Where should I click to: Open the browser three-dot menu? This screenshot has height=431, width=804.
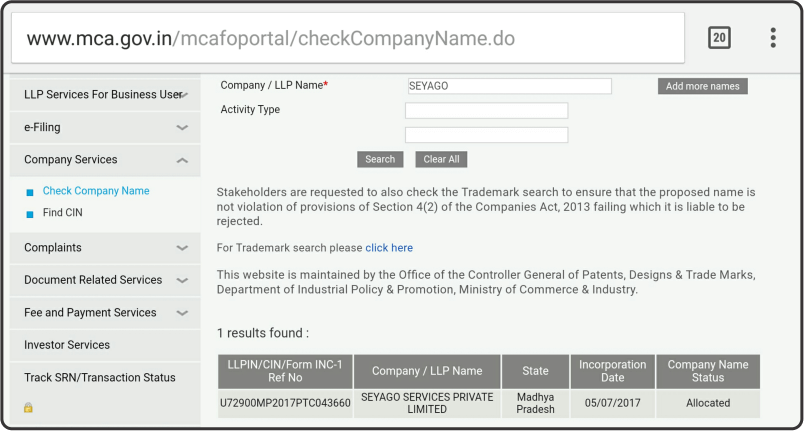(x=772, y=38)
